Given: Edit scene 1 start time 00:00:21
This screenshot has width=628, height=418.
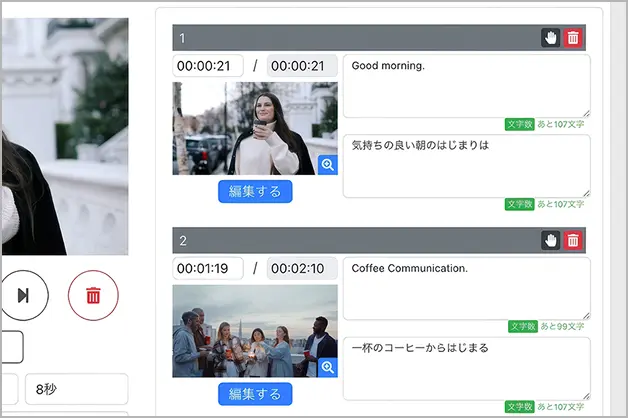Looking at the screenshot, I should (208, 66).
